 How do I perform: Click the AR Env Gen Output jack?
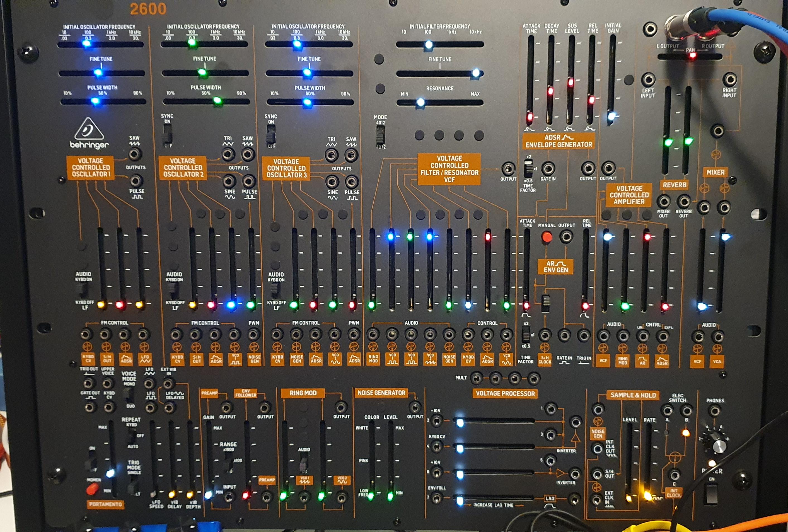tap(566, 236)
